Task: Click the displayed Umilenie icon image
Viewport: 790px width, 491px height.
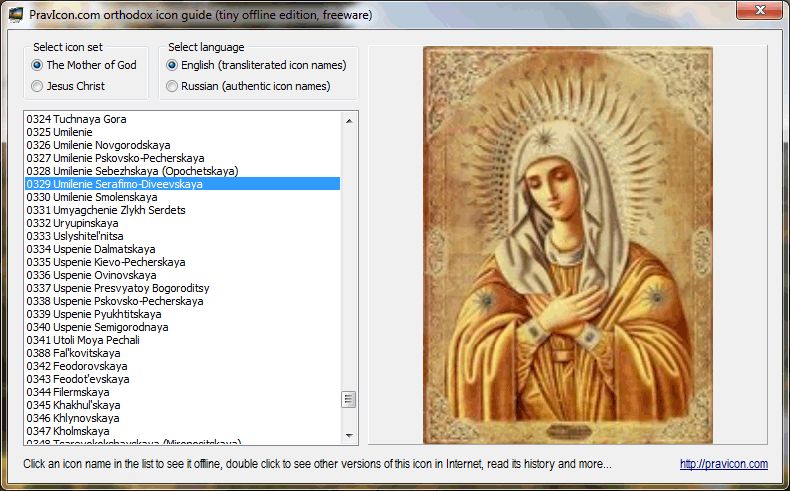Action: pyautogui.click(x=568, y=245)
